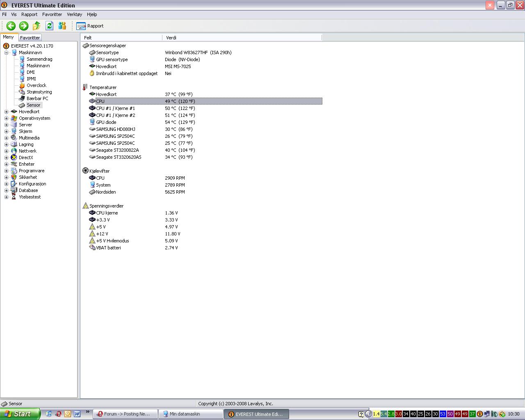
Task: Select the Sensortype row
Action: 202,52
